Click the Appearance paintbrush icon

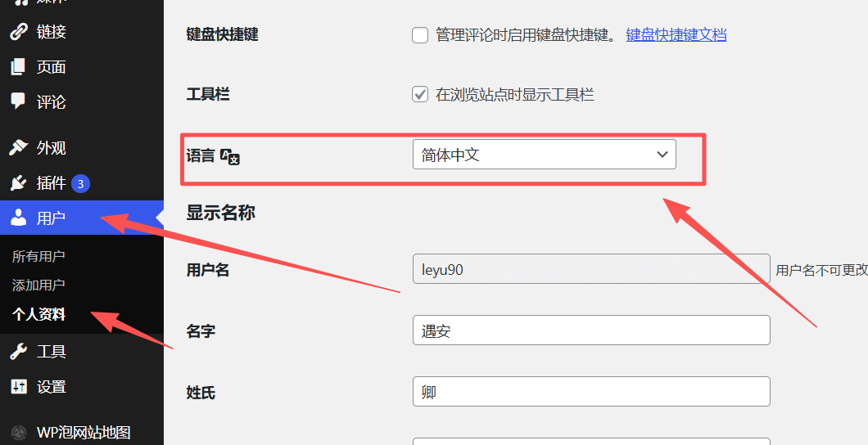18,147
